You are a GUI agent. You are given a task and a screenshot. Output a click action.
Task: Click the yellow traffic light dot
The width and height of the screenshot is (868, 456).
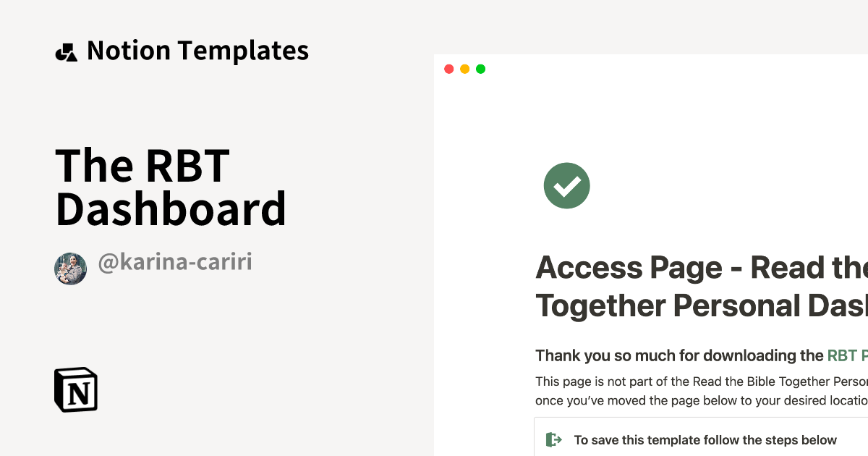(465, 68)
